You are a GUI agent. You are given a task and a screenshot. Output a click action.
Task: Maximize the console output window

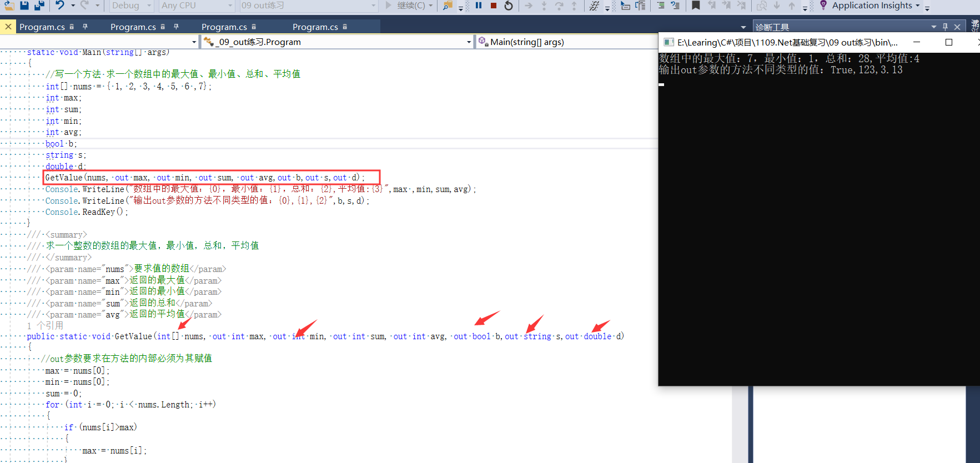coord(949,42)
